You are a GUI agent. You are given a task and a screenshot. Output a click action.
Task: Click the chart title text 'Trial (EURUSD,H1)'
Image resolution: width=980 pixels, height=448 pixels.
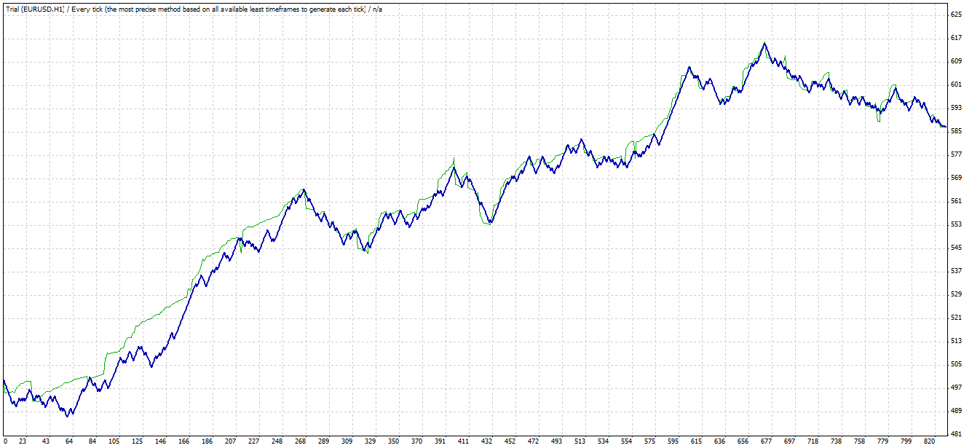(x=34, y=9)
